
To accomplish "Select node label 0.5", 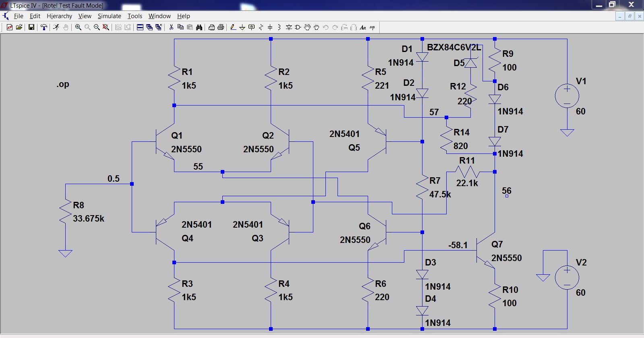I will click(114, 178).
